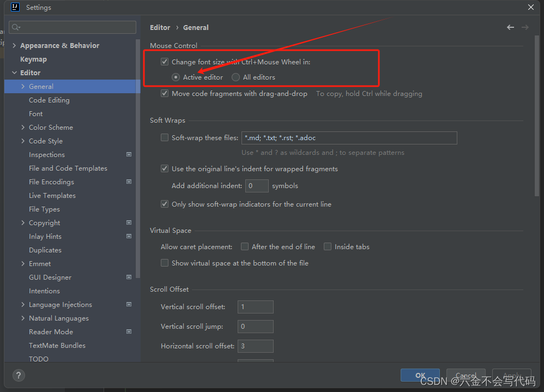This screenshot has height=392, width=544.
Task: Click the help question mark icon
Action: (18, 375)
